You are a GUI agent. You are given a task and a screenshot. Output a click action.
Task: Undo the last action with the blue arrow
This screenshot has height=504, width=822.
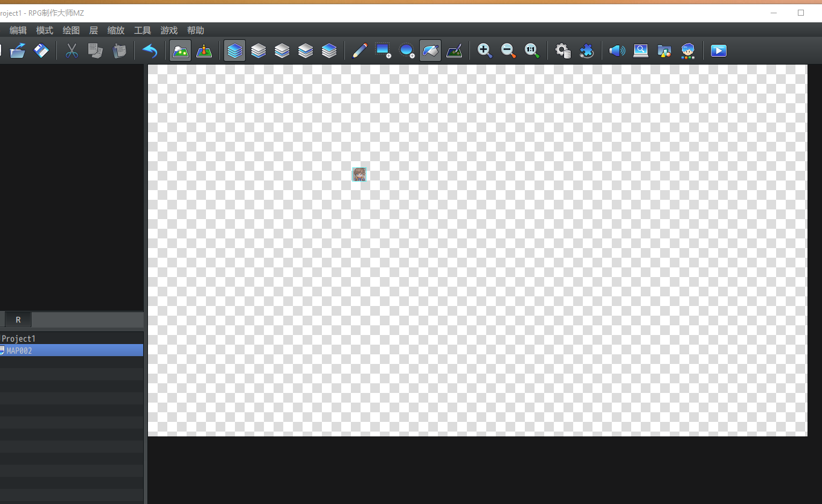[x=149, y=51]
